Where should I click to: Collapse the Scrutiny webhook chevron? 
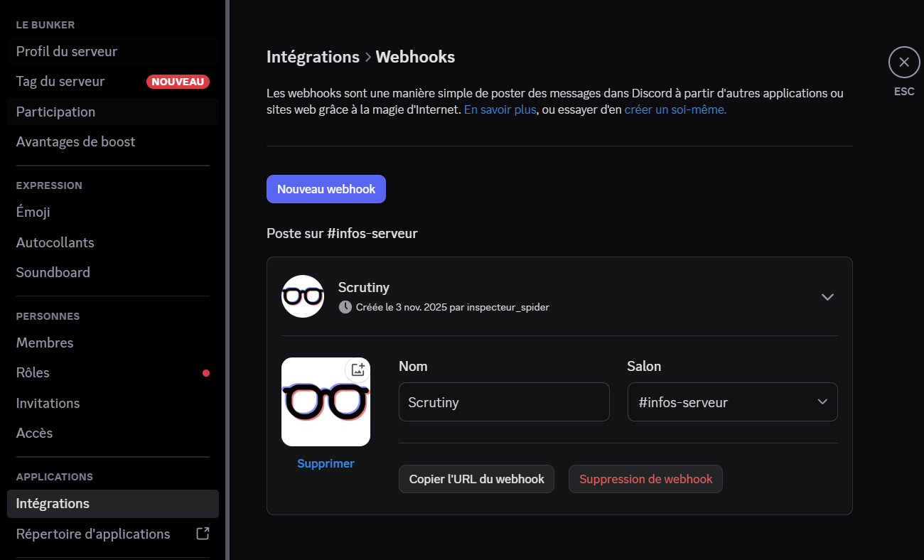(x=827, y=297)
